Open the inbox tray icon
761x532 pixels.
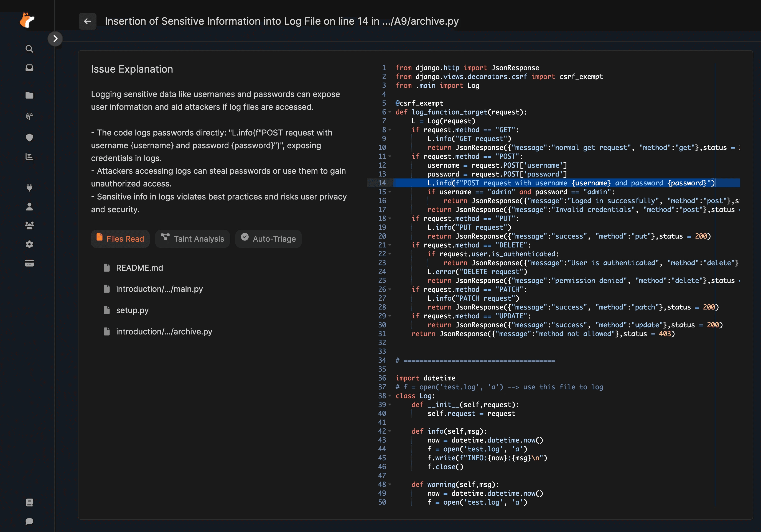click(x=29, y=68)
